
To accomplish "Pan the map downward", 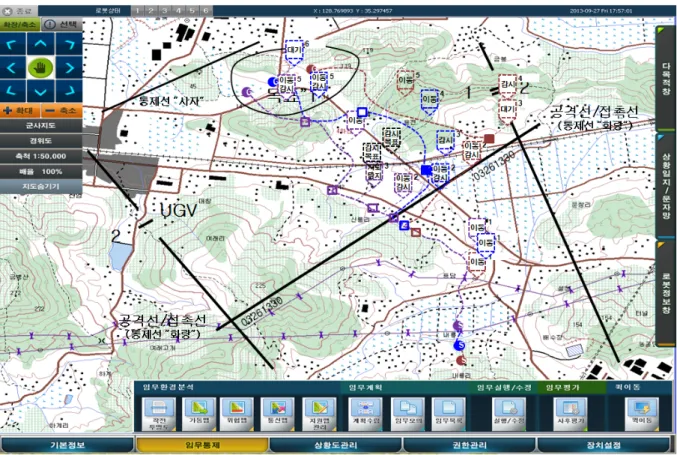I will click(x=41, y=91).
